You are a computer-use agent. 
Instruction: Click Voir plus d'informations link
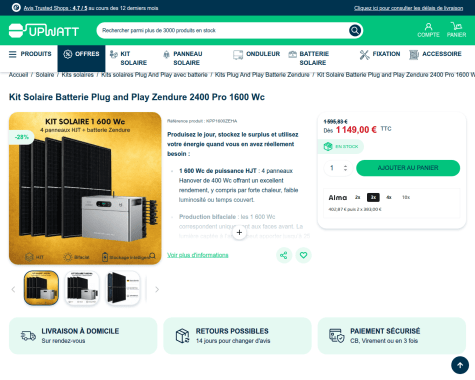point(198,255)
